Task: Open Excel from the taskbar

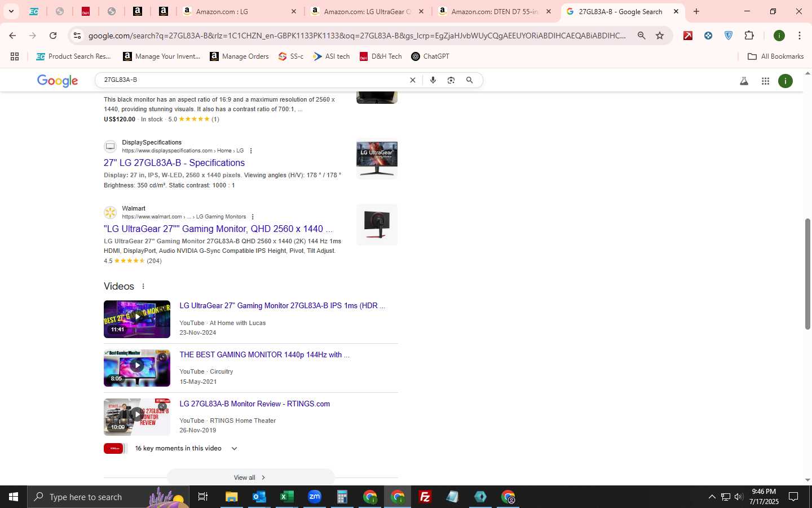Action: (287, 497)
